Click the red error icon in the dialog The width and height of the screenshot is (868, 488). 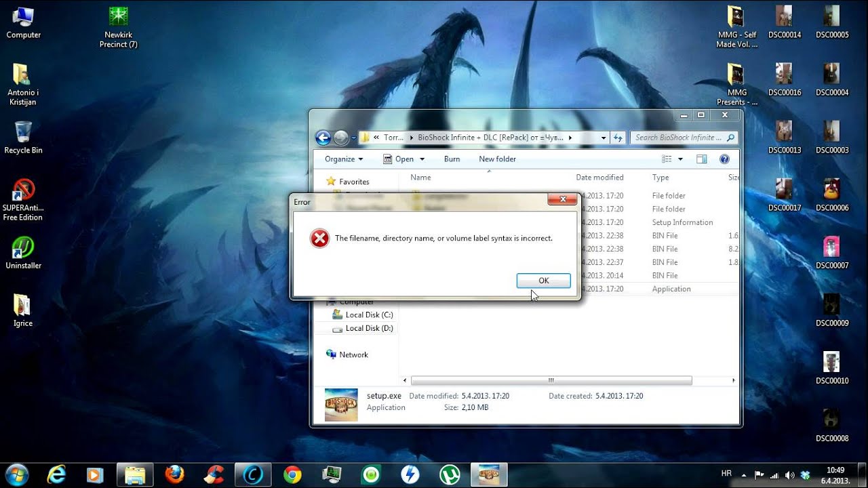click(x=319, y=238)
